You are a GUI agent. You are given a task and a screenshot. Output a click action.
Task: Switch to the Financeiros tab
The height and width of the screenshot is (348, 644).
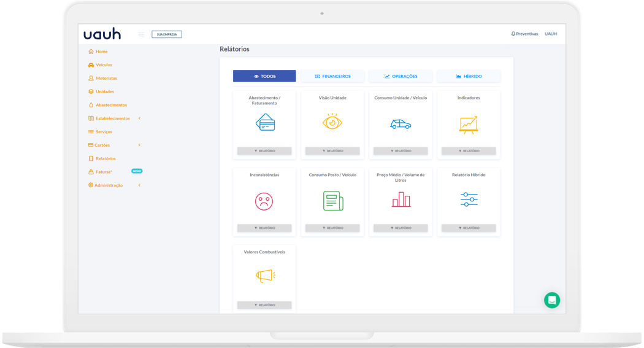332,76
